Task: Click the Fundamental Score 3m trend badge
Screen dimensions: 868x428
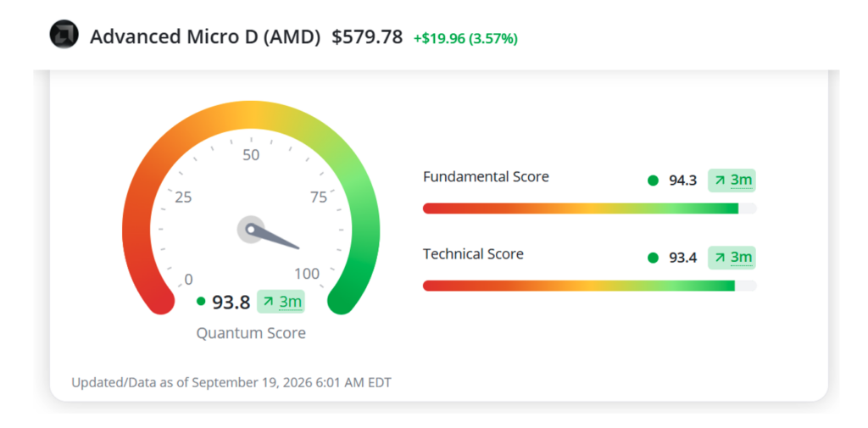Action: 732,181
